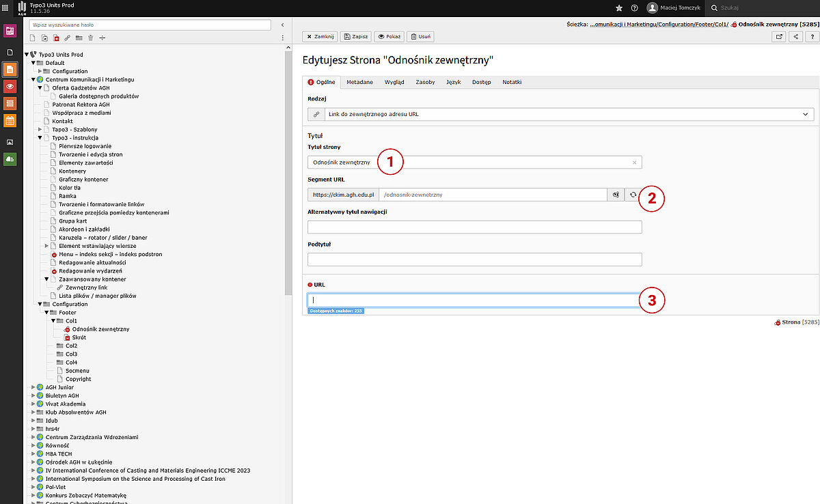The height and width of the screenshot is (504, 820).
Task: Click the new shortcut page toolbar icon
Action: coord(44,38)
